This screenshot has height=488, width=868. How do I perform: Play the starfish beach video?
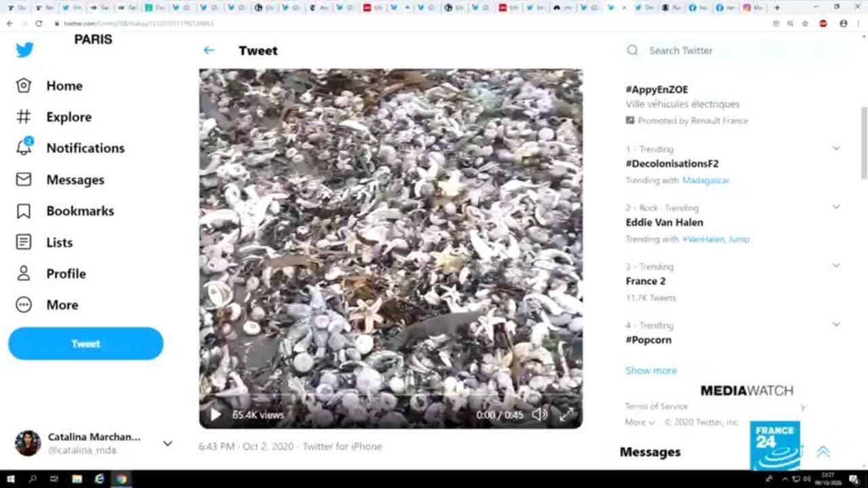(x=216, y=414)
